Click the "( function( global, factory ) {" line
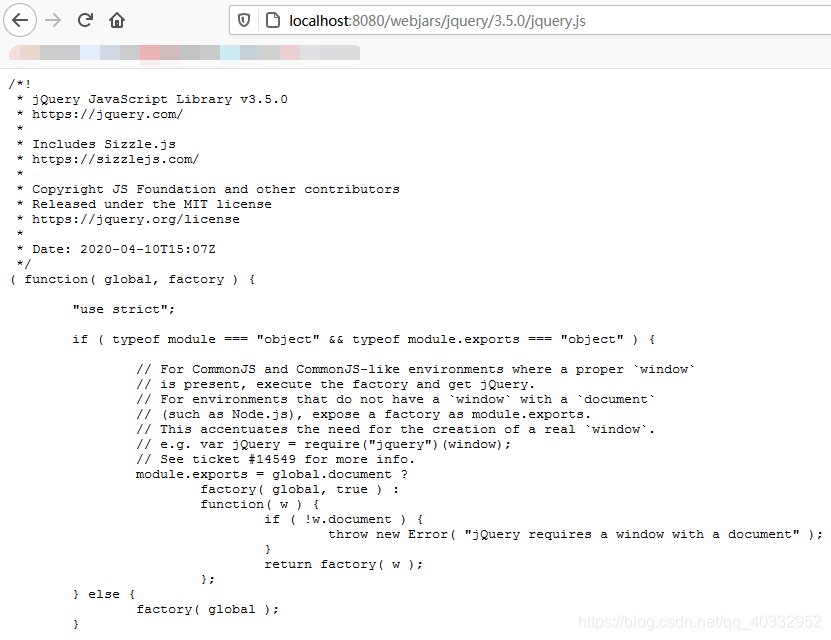This screenshot has height=640, width=831. coord(132,279)
